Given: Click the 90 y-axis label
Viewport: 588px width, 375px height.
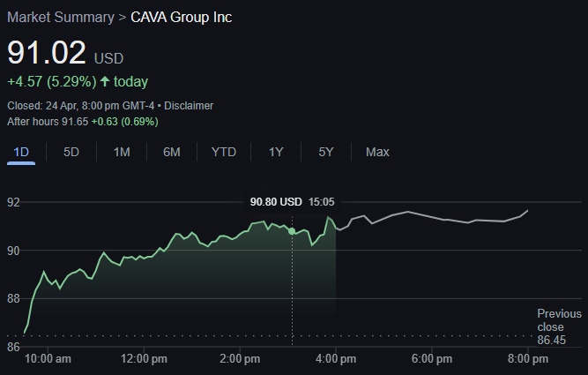Looking at the screenshot, I should pos(13,251).
